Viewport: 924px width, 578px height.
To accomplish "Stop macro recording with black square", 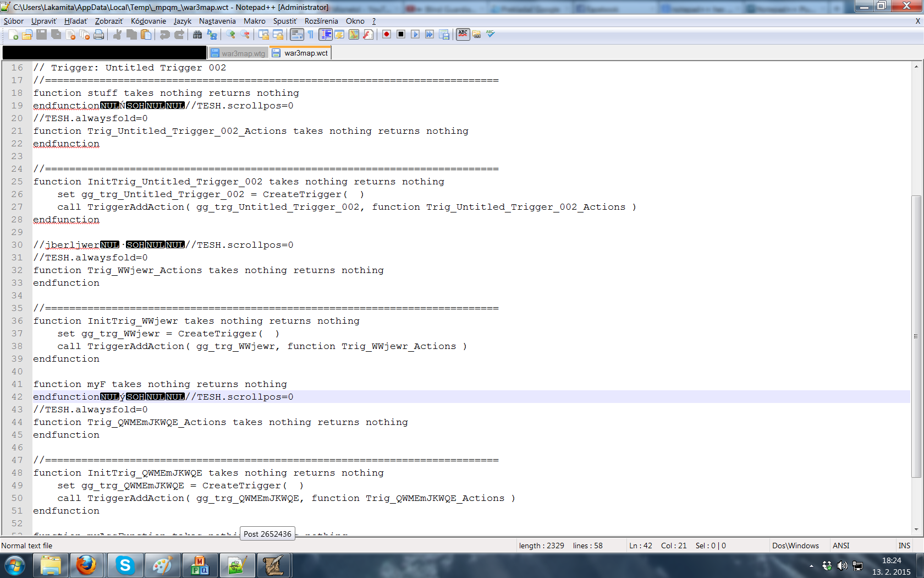I will pyautogui.click(x=401, y=35).
